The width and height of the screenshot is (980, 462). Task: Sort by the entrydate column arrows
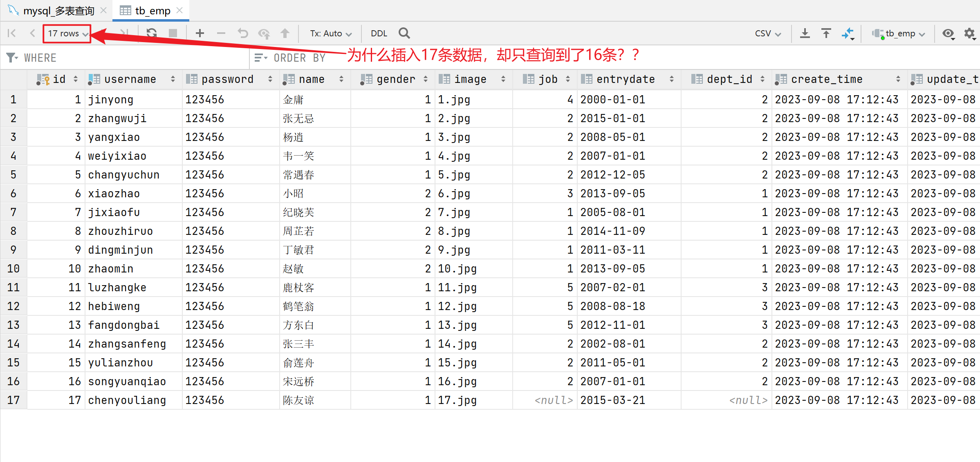click(x=671, y=79)
